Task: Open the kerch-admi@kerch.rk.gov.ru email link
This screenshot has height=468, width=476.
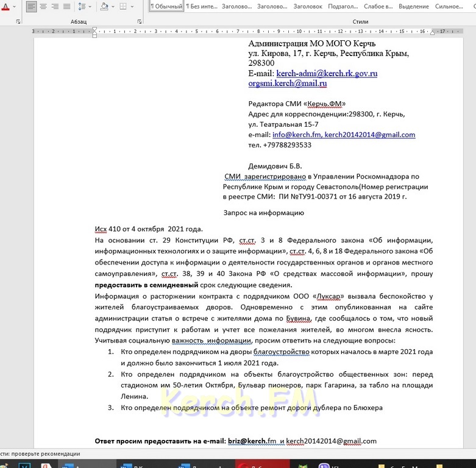Action: click(327, 73)
